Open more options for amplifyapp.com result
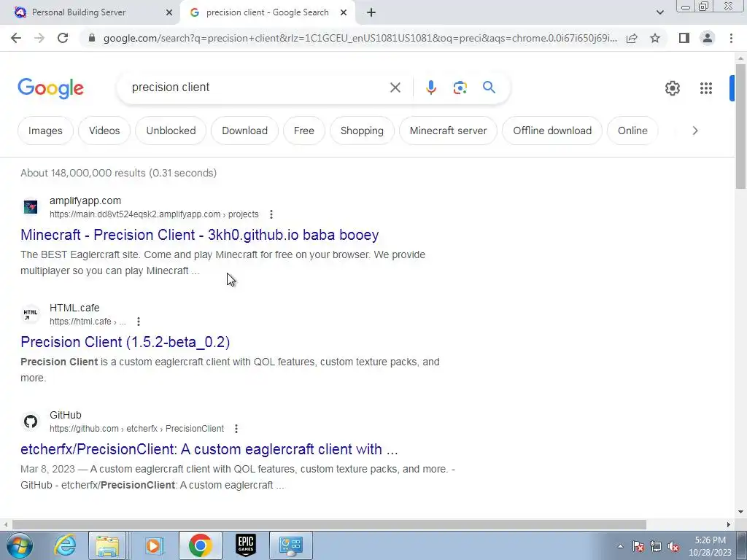Screen dimensions: 747x560 271,214
